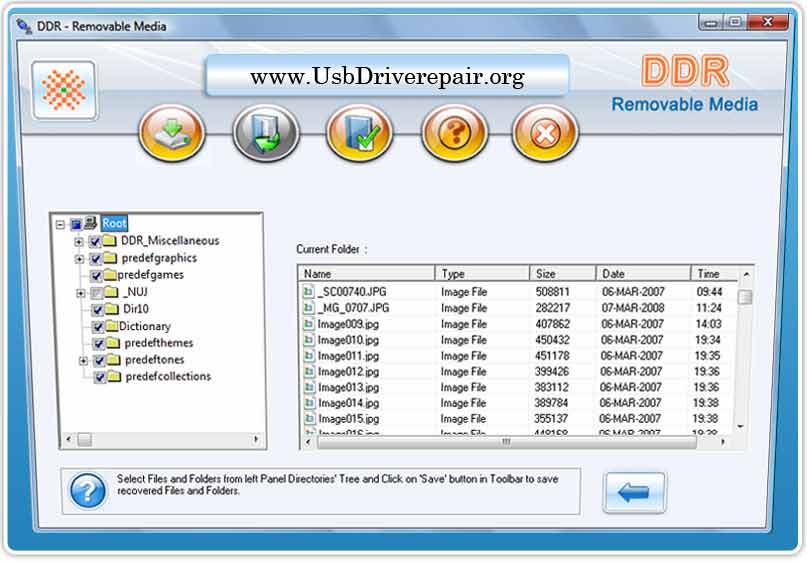
Task: Click the DDR app icon in title bar
Action: click(x=24, y=26)
